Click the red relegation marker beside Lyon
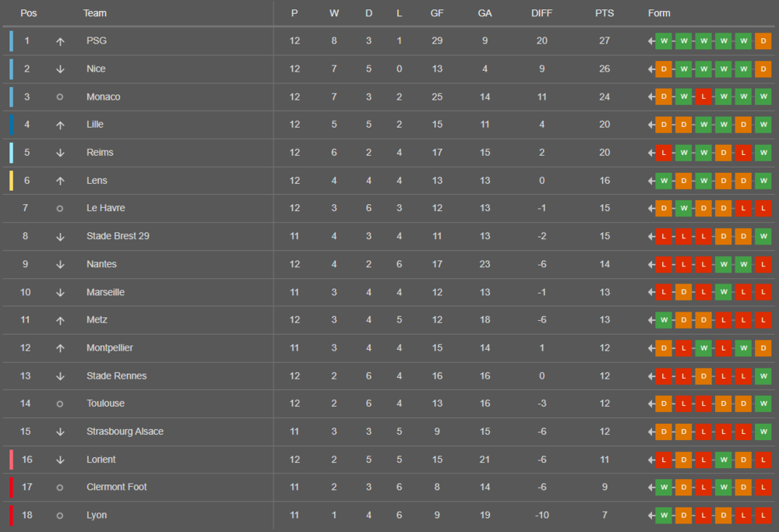Screen dimensions: 779x532 click(x=12, y=515)
